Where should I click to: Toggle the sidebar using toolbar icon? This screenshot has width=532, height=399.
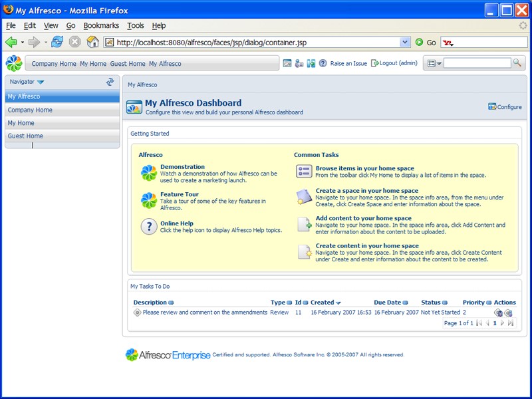click(311, 63)
